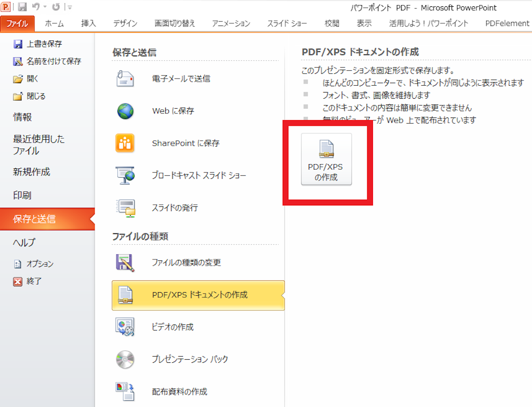Click the 名前を付けて保存 icon
Viewport: 532px width, 407px height.
pos(18,61)
